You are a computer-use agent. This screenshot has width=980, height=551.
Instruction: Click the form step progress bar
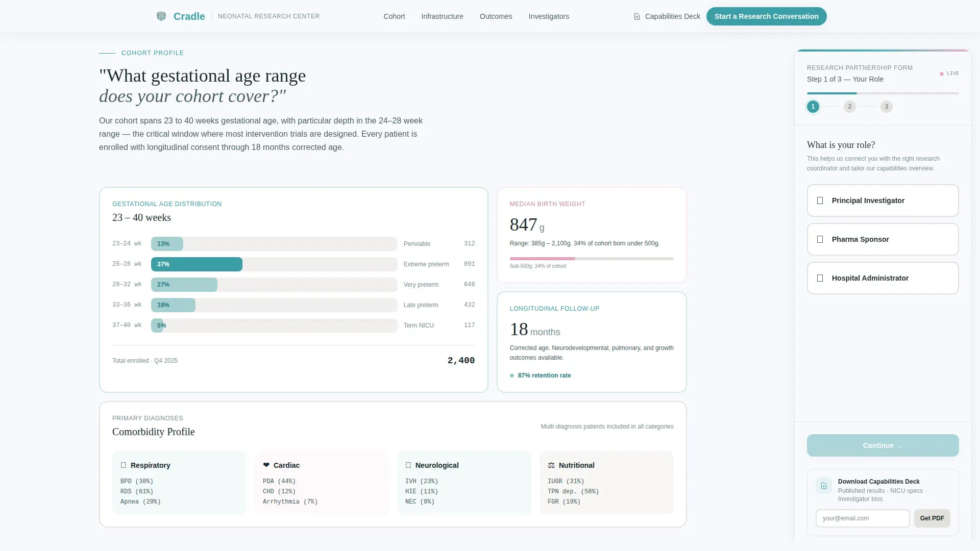coord(883,93)
